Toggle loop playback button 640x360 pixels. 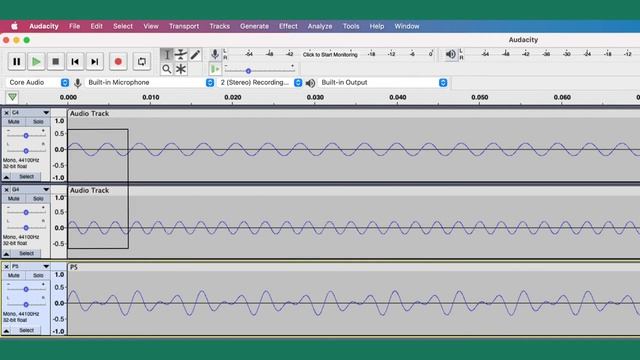(x=142, y=62)
